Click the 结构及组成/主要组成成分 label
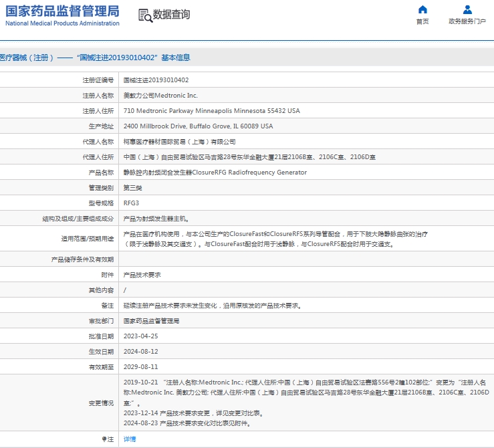Viewport: 494px width, 448px height. click(x=78, y=219)
